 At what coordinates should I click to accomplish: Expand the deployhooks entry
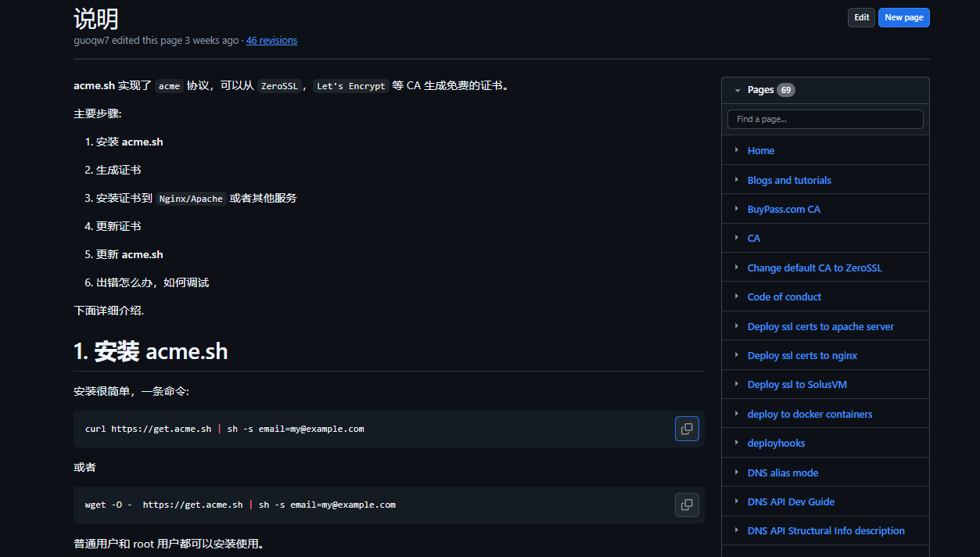[737, 443]
